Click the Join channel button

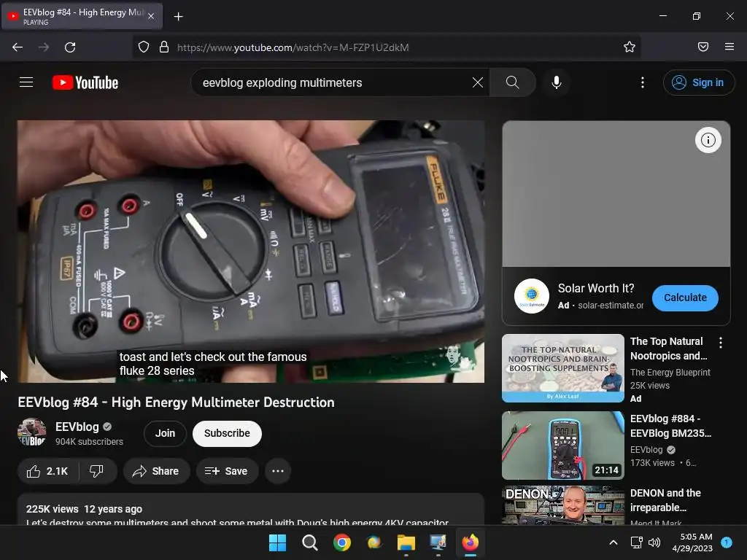coord(165,433)
